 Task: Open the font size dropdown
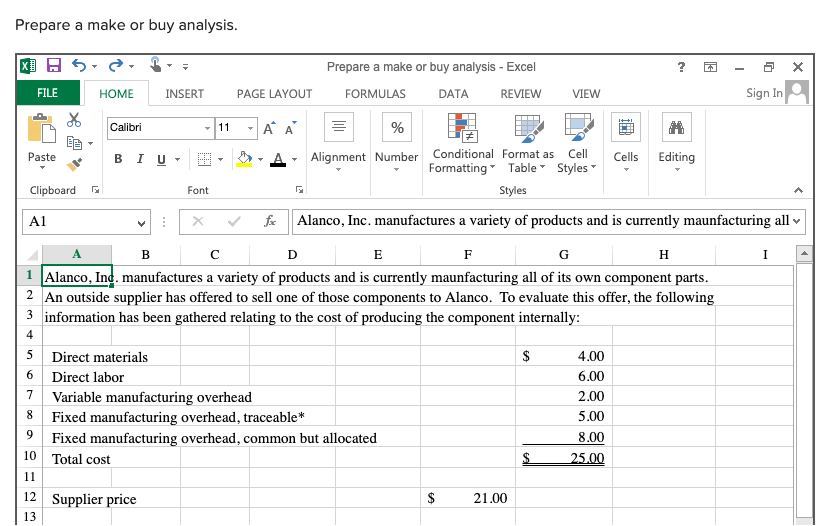[251, 128]
